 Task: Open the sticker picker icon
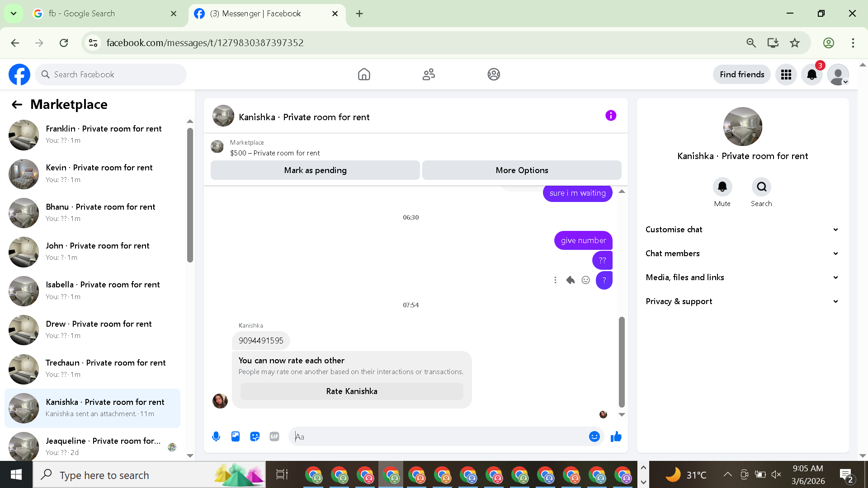coord(255,436)
